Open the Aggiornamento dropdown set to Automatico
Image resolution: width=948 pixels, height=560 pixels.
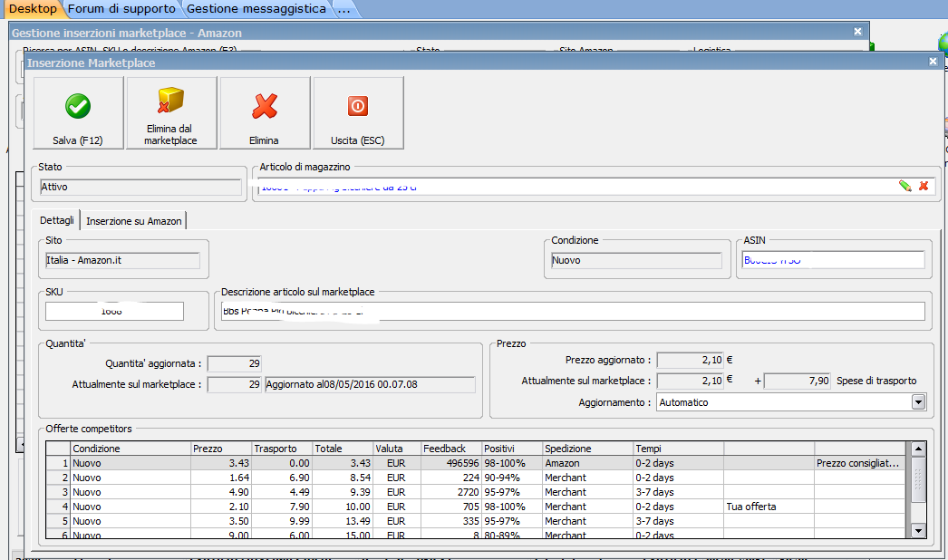point(917,402)
